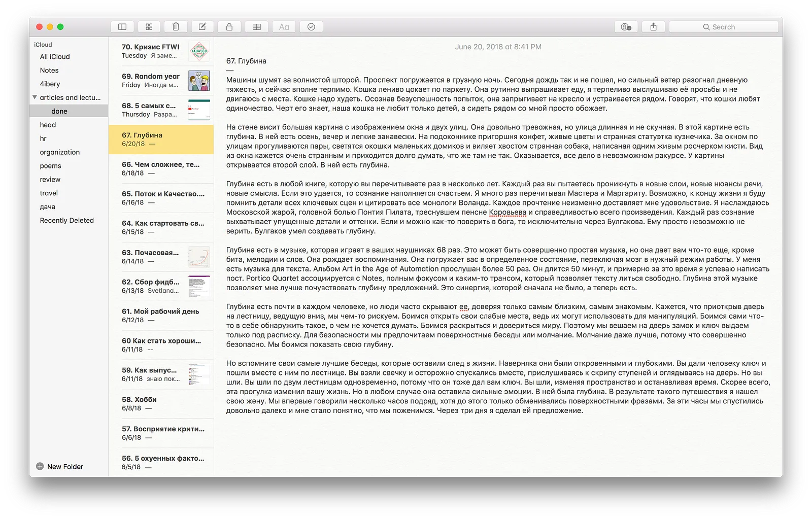Open note 60 Как стать хороши...
The width and height of the screenshot is (812, 519).
(161, 345)
